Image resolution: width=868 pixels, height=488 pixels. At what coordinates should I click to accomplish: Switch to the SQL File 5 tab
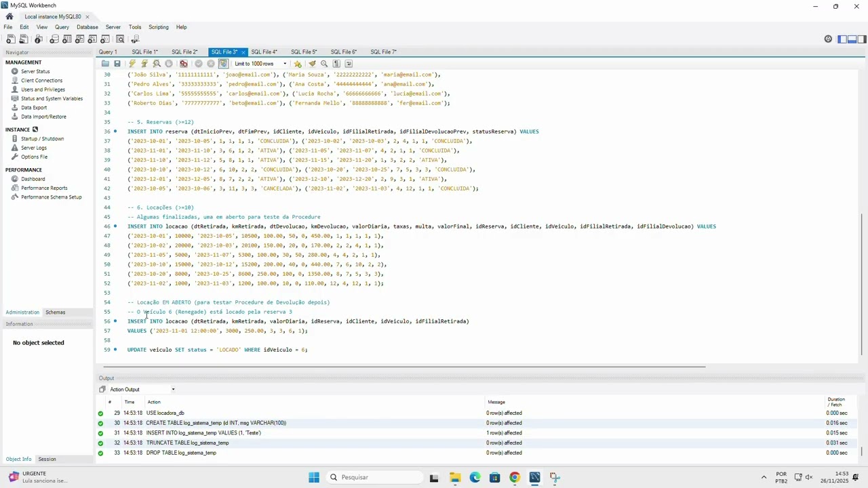[x=304, y=52]
